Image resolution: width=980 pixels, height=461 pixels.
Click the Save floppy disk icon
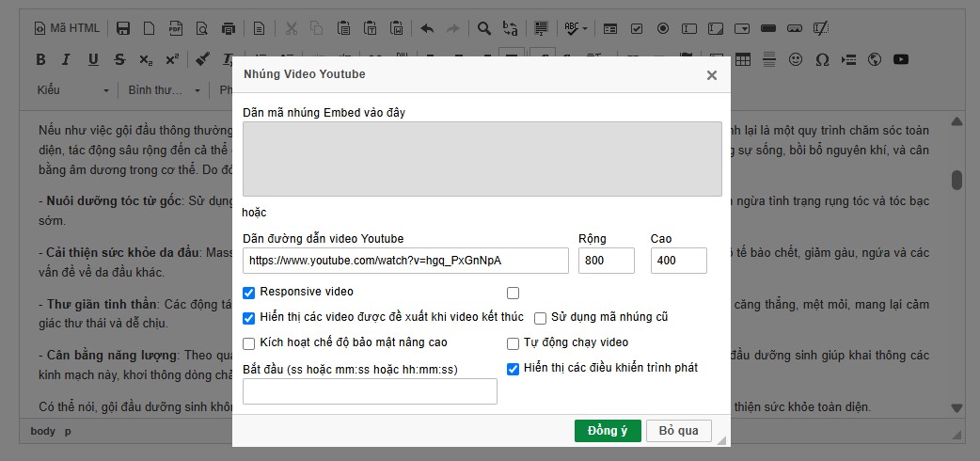[123, 28]
